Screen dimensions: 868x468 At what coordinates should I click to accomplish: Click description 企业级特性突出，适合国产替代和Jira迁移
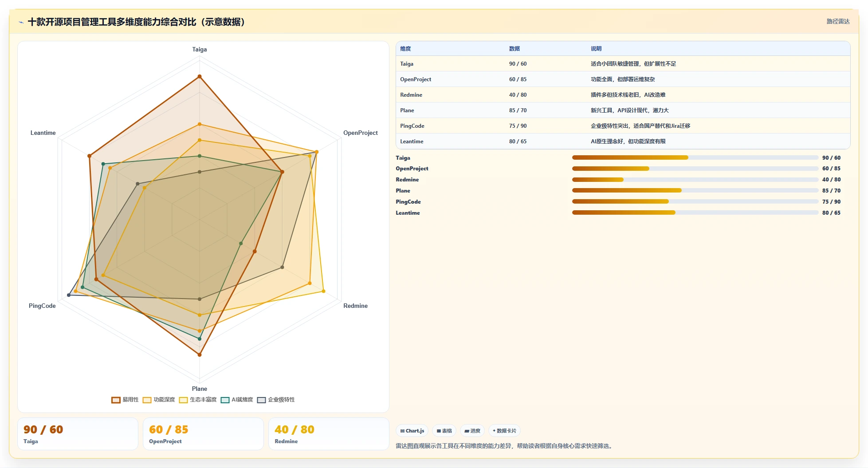pos(640,126)
